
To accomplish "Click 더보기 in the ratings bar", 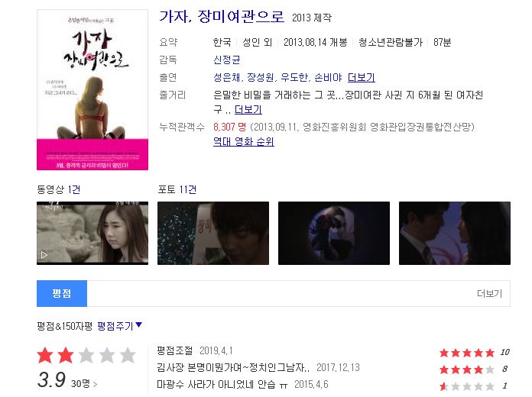I will click(489, 293).
